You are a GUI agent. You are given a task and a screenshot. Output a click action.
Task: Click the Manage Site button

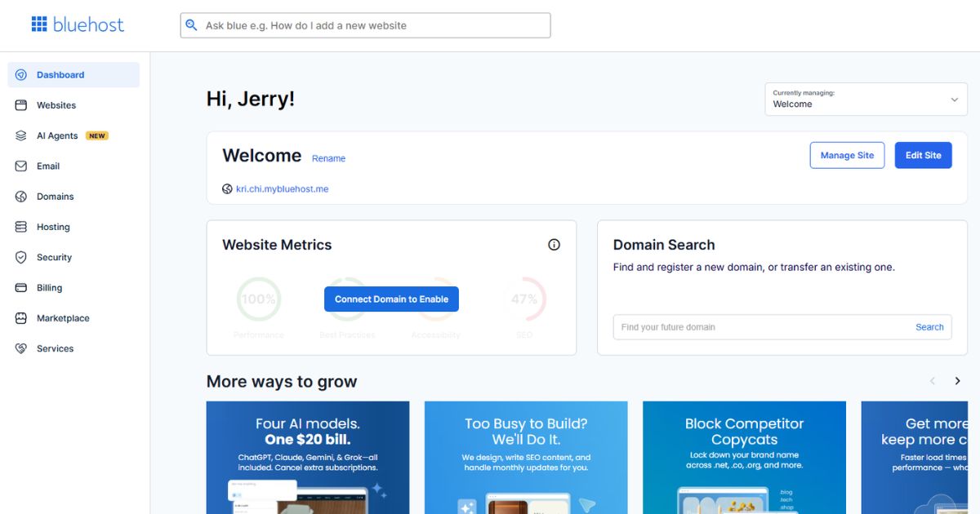coord(847,155)
